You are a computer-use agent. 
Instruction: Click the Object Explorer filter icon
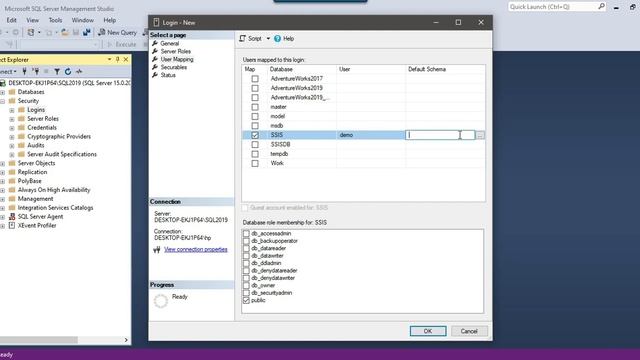[x=57, y=71]
